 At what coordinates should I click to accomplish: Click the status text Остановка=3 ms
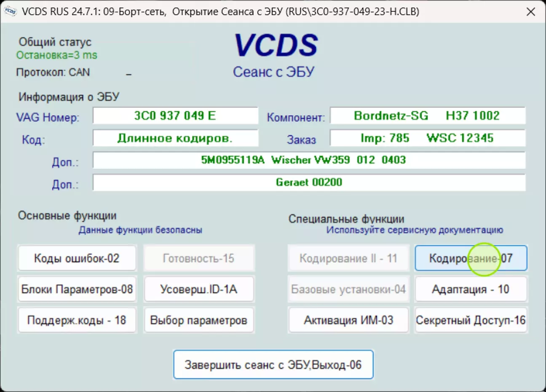coord(57,55)
